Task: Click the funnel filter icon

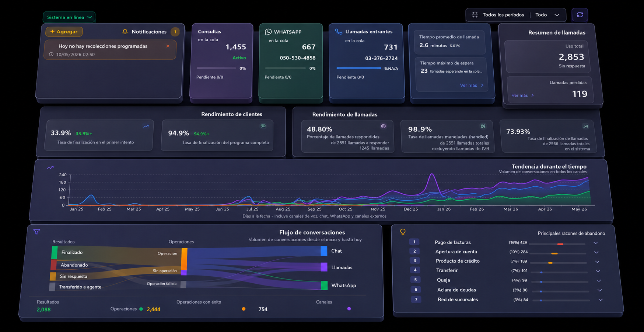Action: (36, 232)
